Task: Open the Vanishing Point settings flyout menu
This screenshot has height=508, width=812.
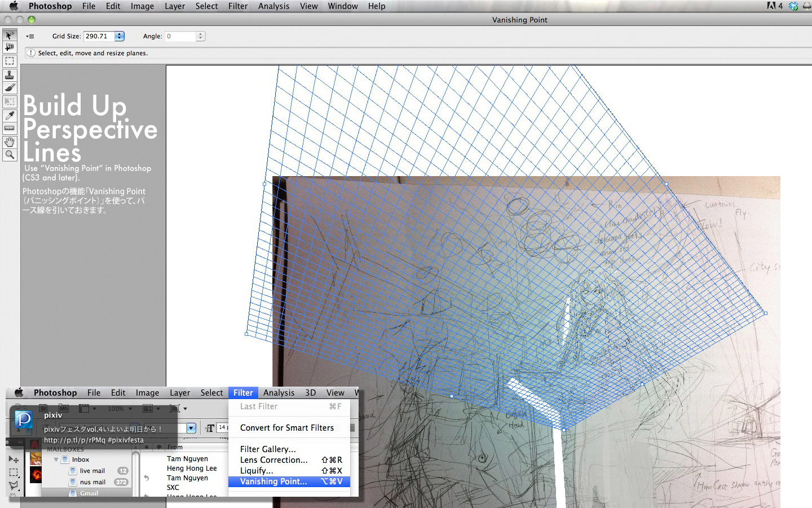Action: [30, 36]
